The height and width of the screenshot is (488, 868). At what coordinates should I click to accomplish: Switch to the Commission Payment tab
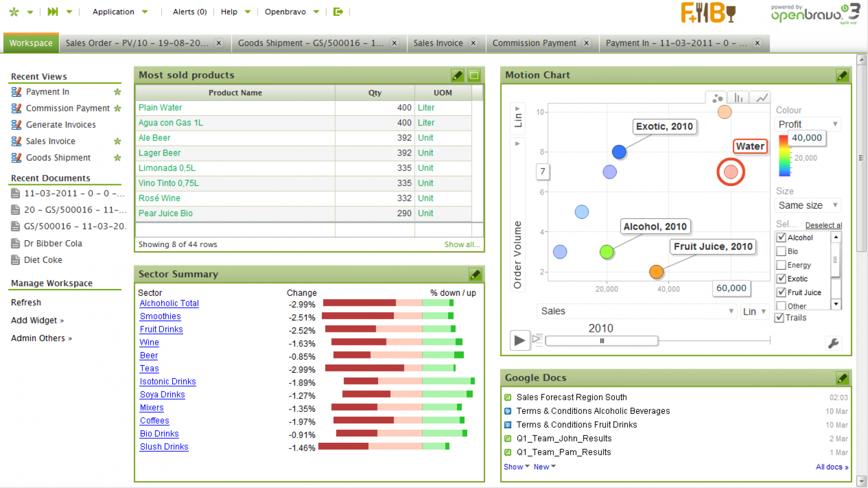click(x=535, y=42)
